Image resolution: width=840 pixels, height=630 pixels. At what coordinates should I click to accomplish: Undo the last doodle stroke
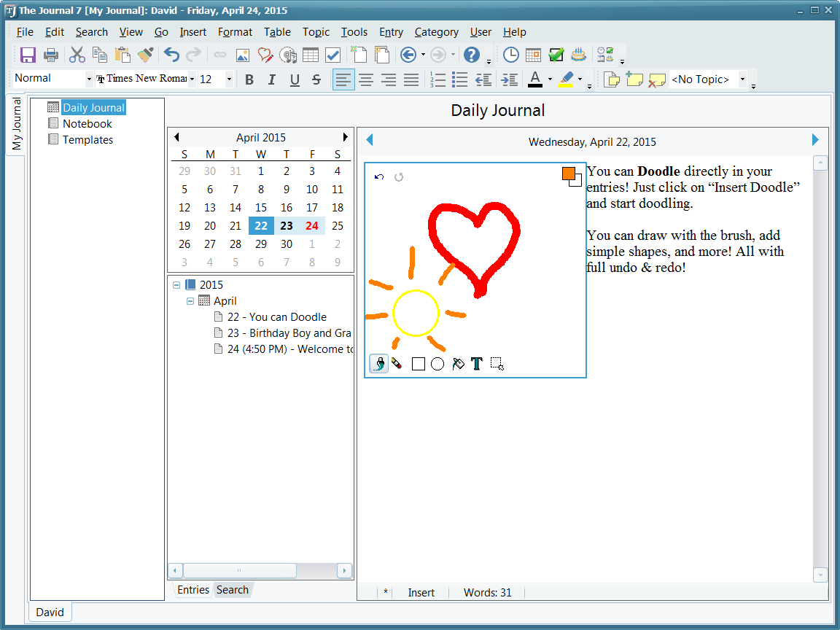[379, 176]
